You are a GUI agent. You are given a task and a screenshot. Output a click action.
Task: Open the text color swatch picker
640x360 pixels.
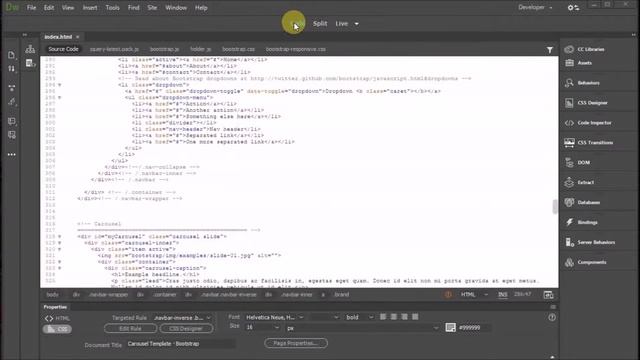451,327
